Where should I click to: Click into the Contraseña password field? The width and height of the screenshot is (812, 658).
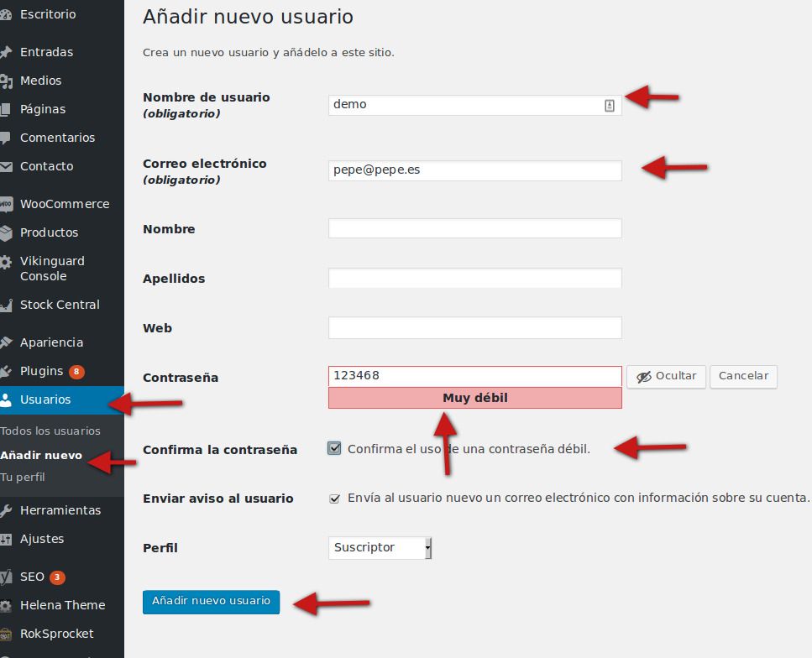pyautogui.click(x=475, y=376)
